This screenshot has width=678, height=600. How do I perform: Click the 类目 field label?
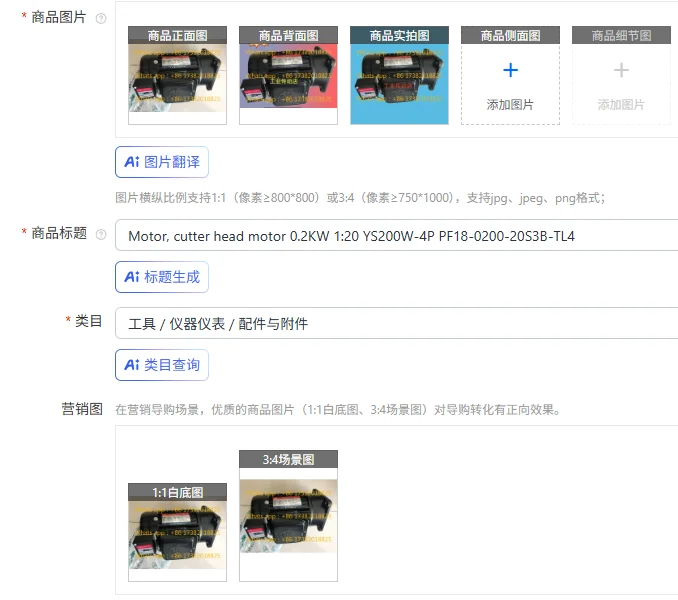coord(89,321)
